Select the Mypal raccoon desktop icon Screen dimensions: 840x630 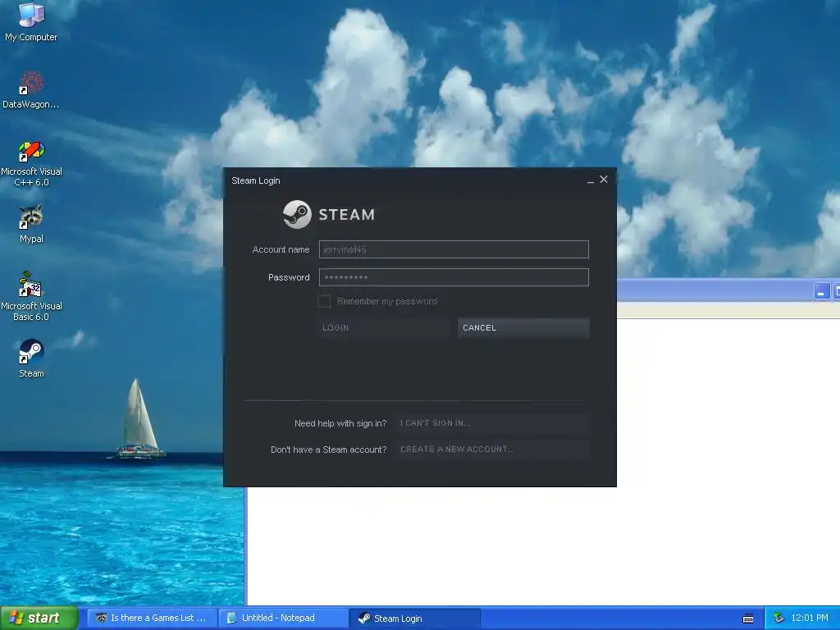click(x=31, y=224)
